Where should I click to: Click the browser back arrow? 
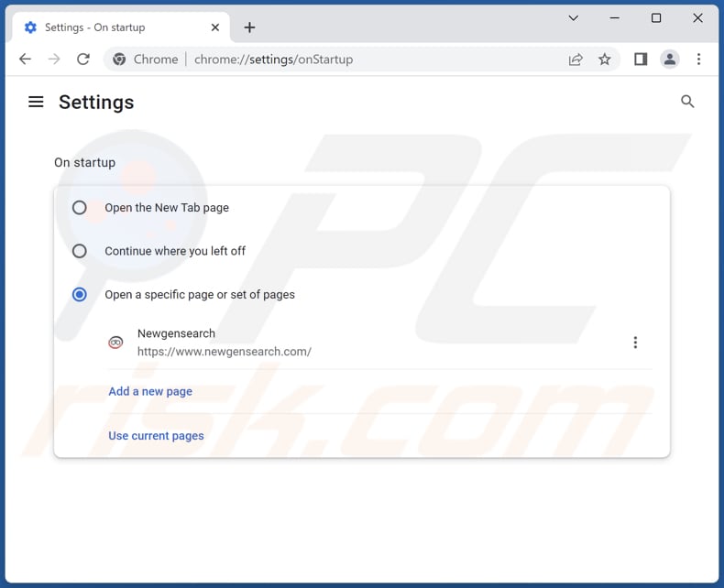(x=25, y=60)
